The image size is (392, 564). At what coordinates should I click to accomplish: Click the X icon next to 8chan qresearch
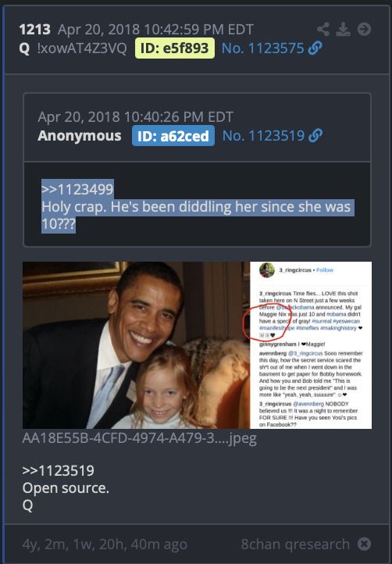[x=364, y=544]
